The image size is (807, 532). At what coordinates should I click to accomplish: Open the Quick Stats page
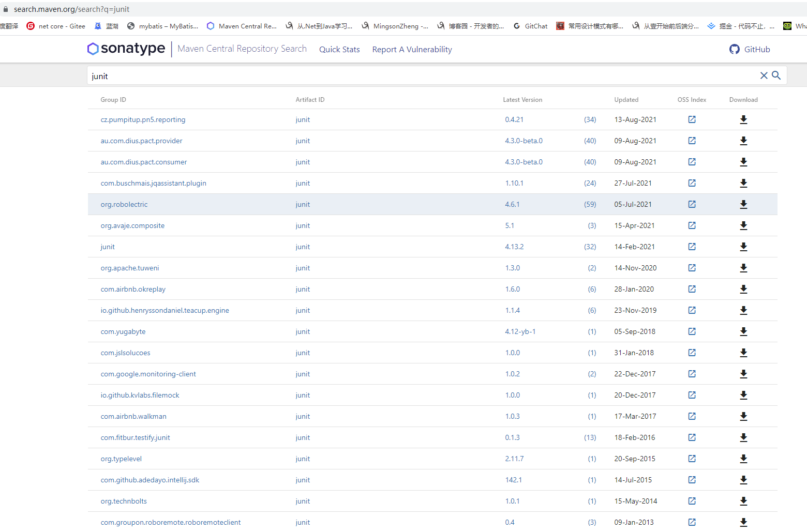pos(339,50)
